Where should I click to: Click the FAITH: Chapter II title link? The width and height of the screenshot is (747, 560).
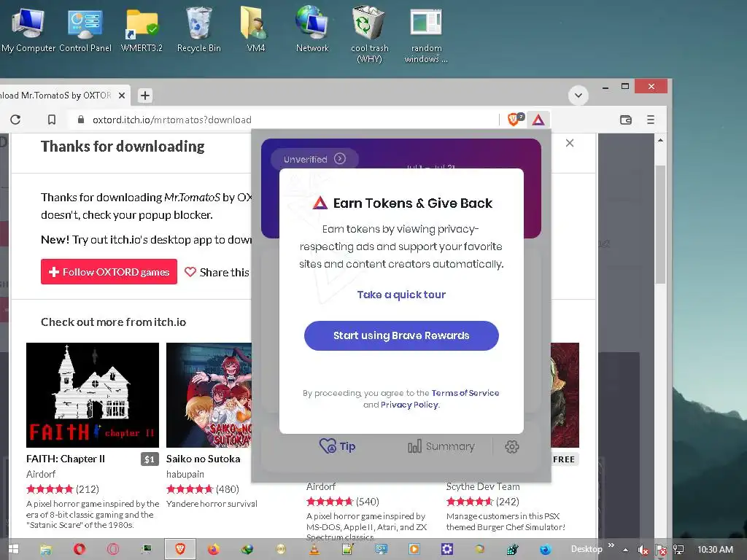[x=65, y=459]
